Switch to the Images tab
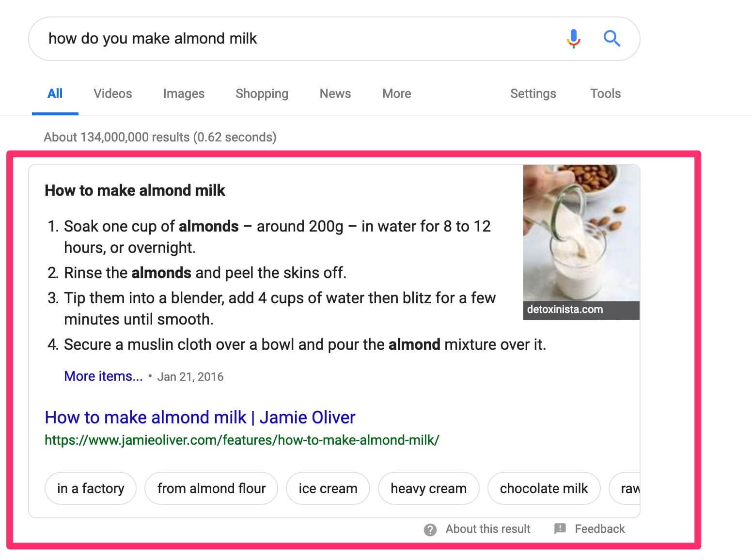Screen dimensions: 752x560 (x=184, y=93)
